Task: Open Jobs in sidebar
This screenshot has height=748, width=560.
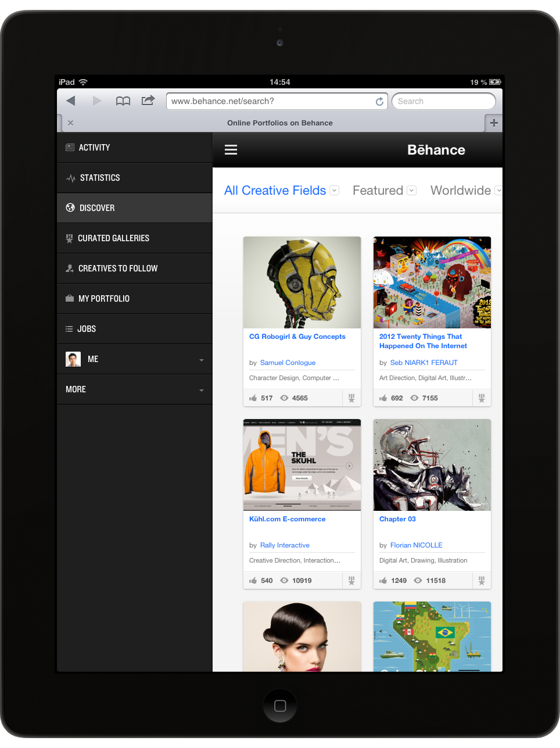Action: pyautogui.click(x=135, y=329)
